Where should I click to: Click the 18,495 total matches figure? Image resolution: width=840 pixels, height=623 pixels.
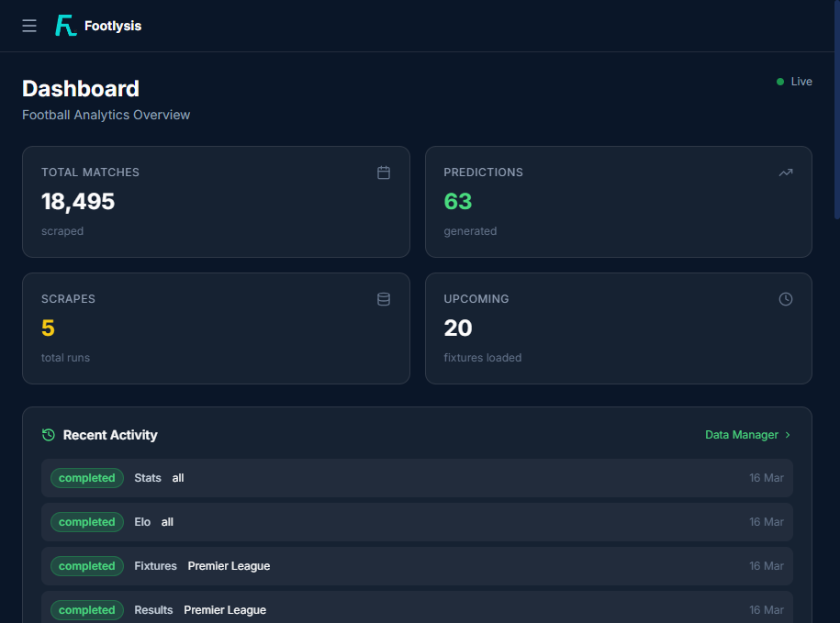click(x=78, y=202)
